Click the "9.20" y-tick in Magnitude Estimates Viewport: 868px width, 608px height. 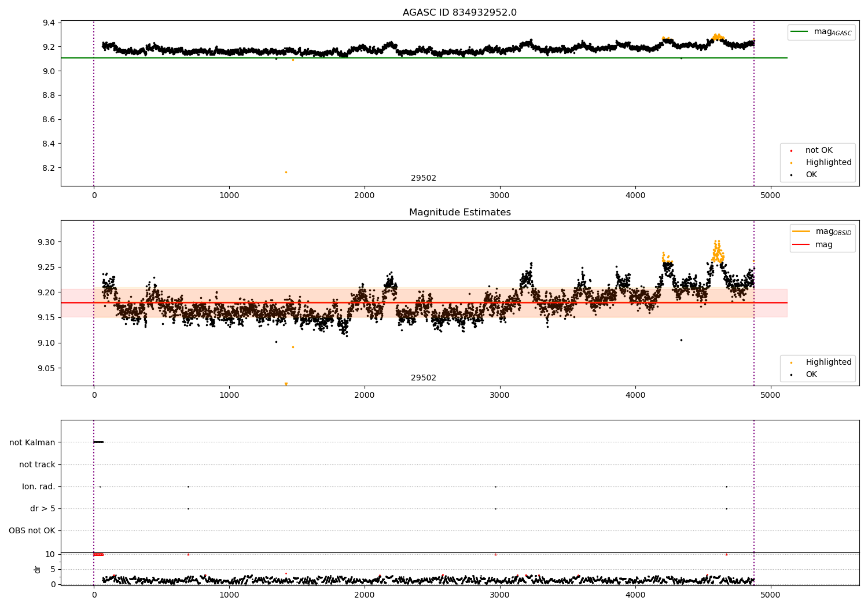point(47,292)
